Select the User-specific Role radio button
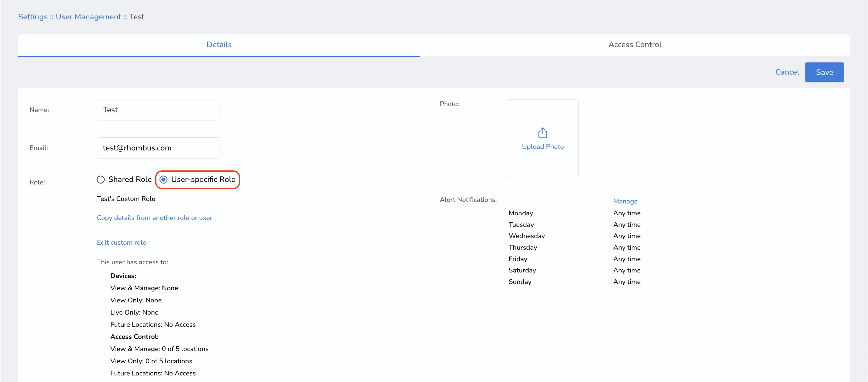The width and height of the screenshot is (868, 382). coord(163,179)
